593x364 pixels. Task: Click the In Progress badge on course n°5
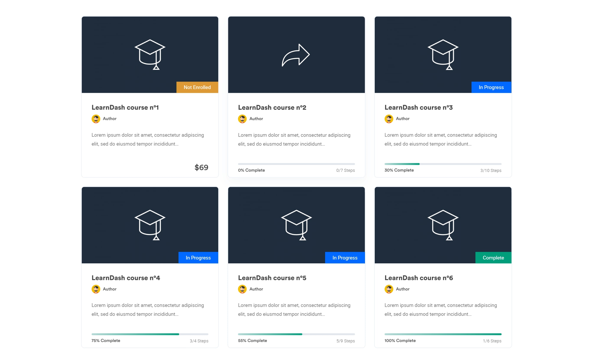345,258
